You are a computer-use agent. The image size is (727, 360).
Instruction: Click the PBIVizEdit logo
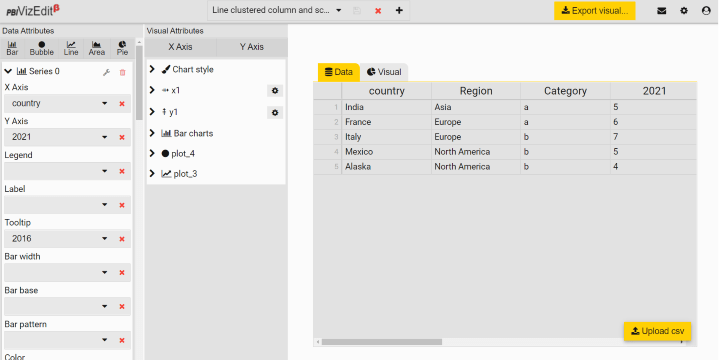point(33,11)
